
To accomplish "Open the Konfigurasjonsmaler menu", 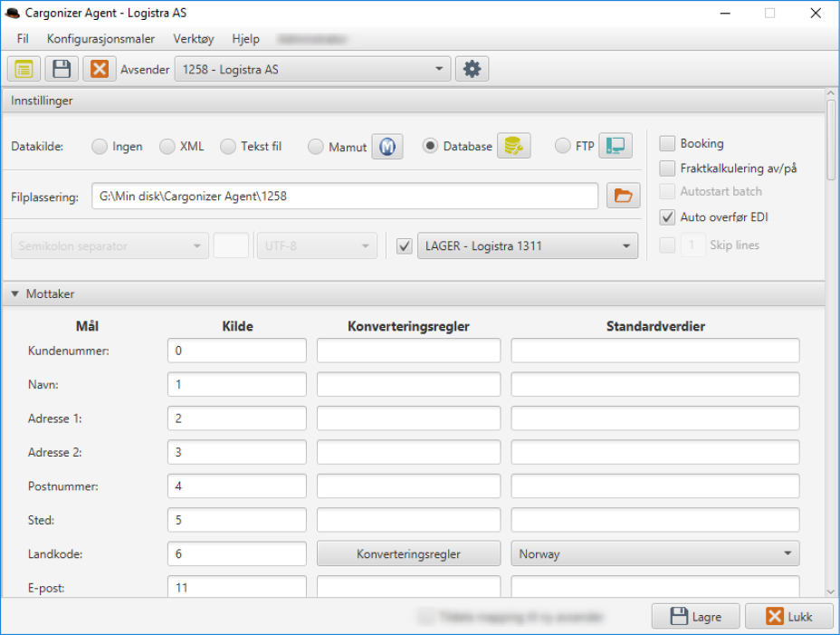I will click(x=100, y=39).
